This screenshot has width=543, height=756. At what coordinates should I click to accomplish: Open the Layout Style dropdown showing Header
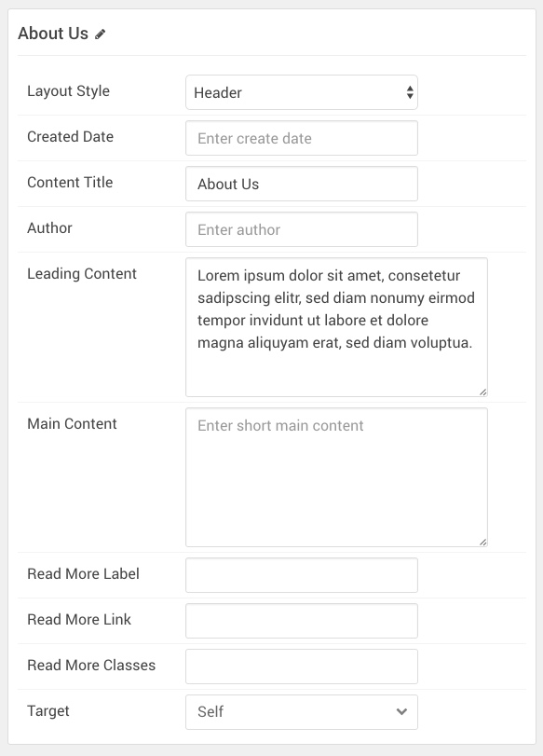click(x=302, y=92)
